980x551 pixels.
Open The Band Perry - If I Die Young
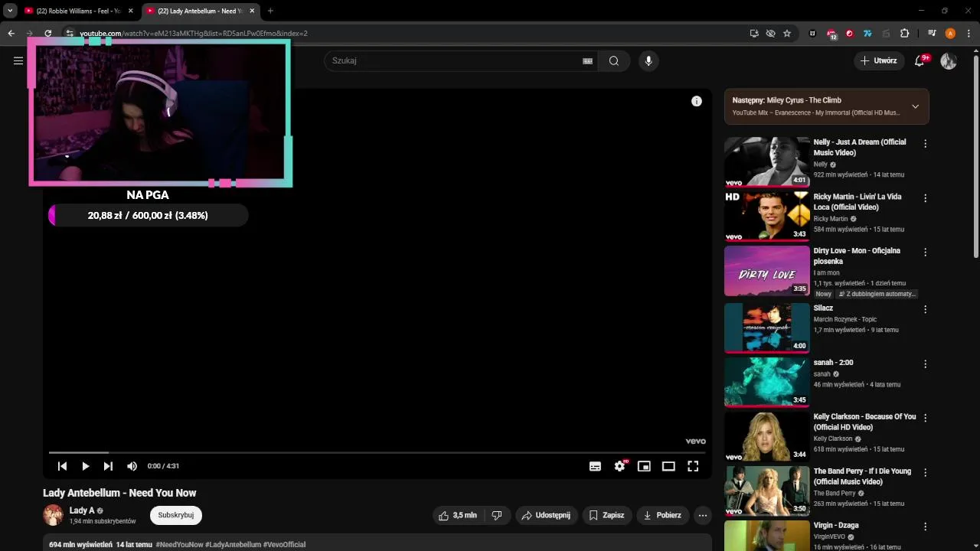pyautogui.click(x=862, y=476)
